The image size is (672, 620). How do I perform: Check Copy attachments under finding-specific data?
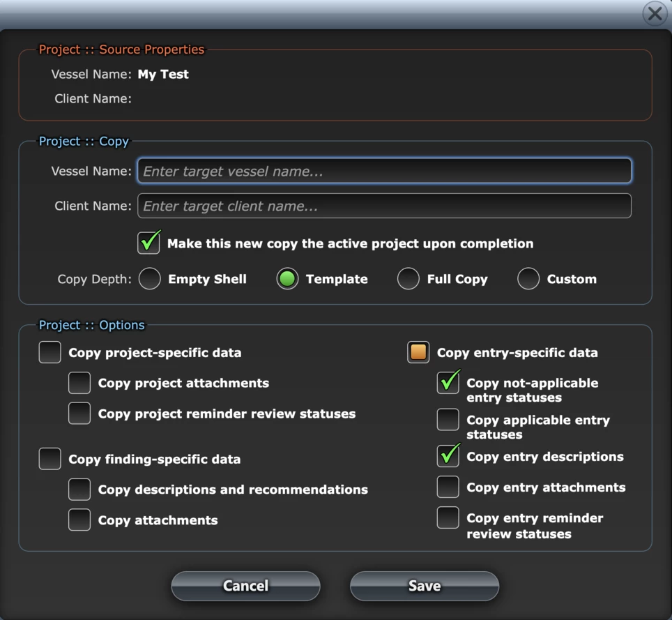coord(79,520)
